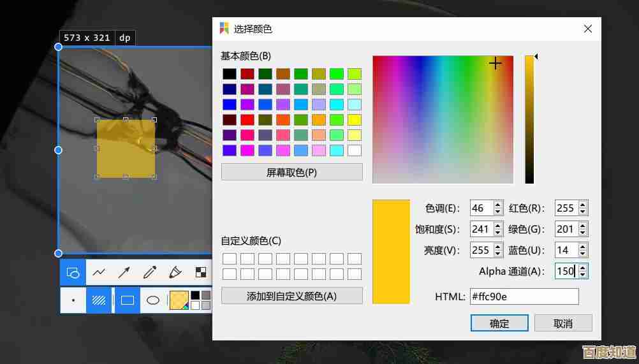Select the polyline tool
The width and height of the screenshot is (639, 364).
[x=99, y=273]
